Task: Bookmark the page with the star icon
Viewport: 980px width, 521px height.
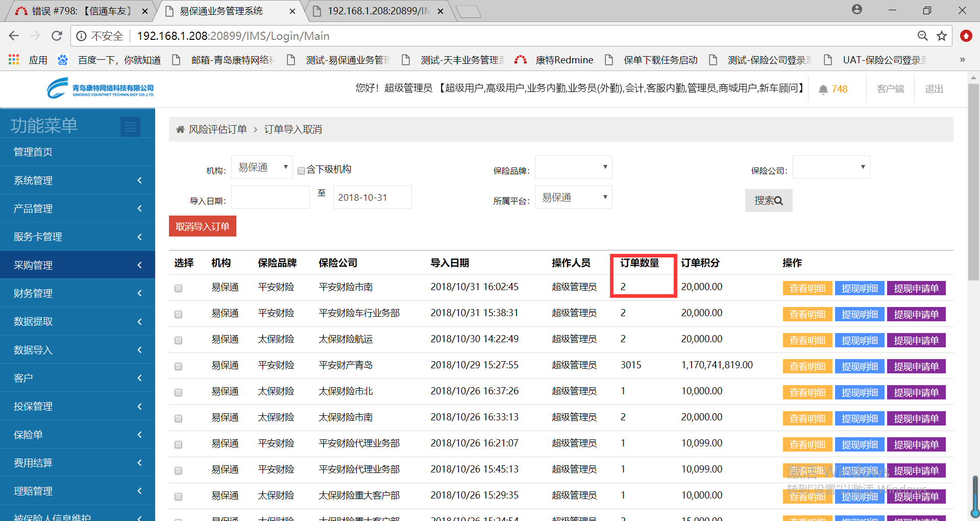Action: 941,36
